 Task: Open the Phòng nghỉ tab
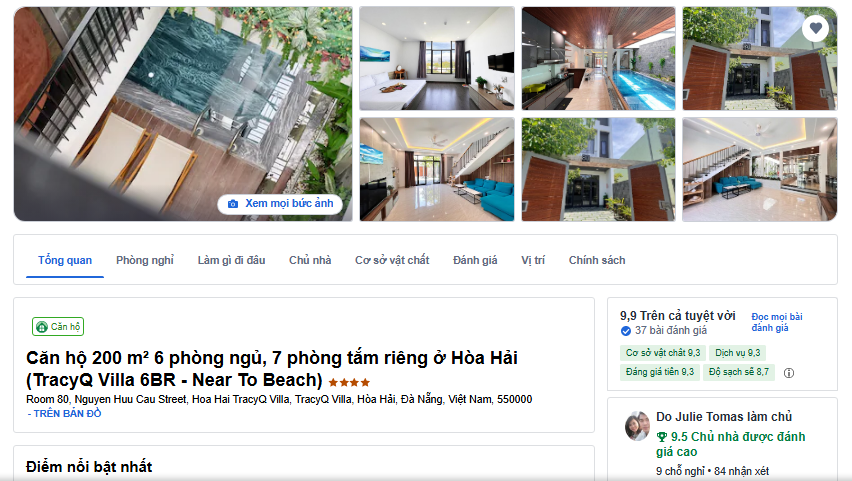tap(145, 260)
